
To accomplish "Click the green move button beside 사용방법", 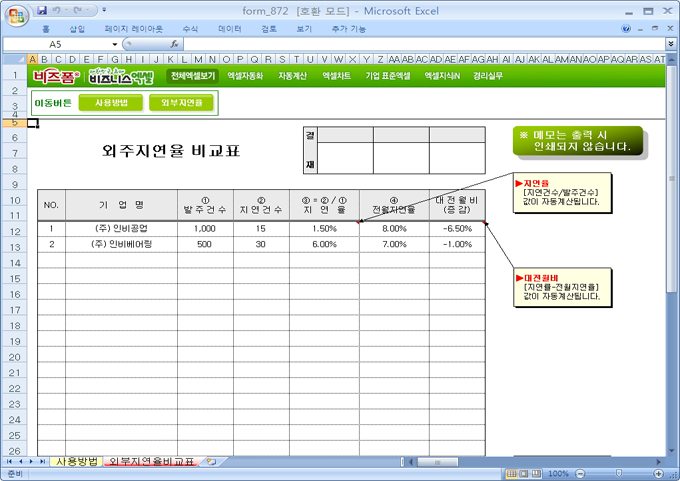I will pos(181,103).
